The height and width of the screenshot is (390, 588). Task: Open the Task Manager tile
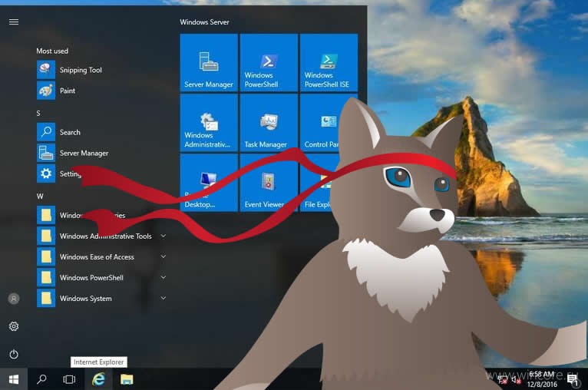point(269,123)
